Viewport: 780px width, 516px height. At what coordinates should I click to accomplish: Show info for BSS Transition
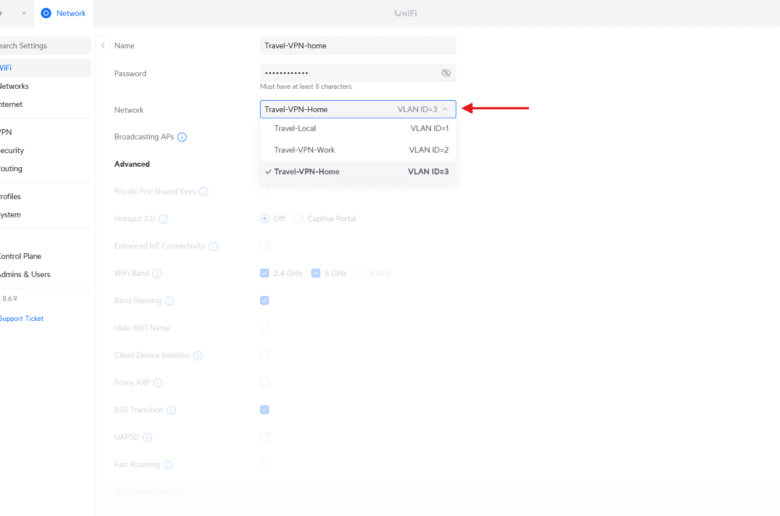click(171, 410)
